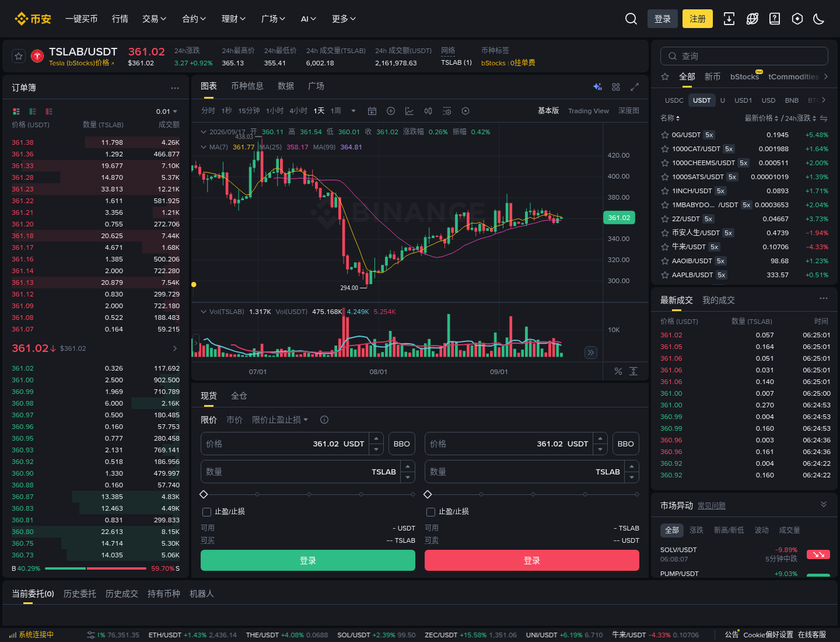Enable buy-side 止盈/止损 checkbox
The height and width of the screenshot is (642, 840).
pyautogui.click(x=206, y=512)
